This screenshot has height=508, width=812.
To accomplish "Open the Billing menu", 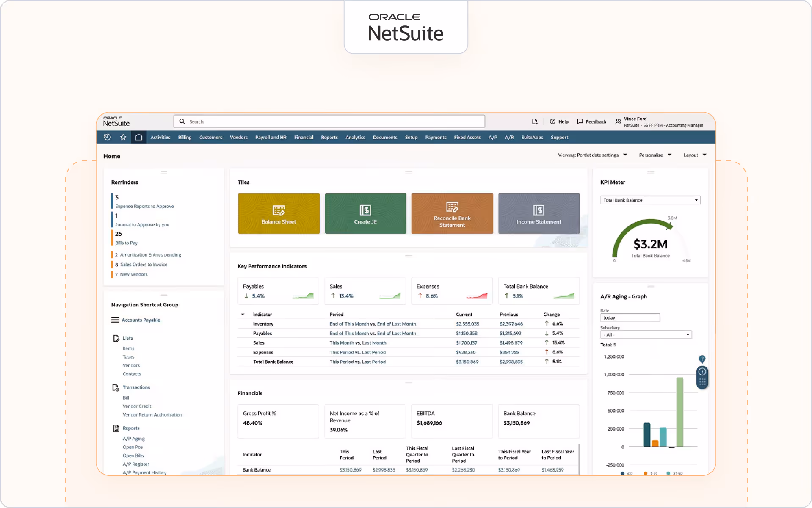I will (x=185, y=138).
